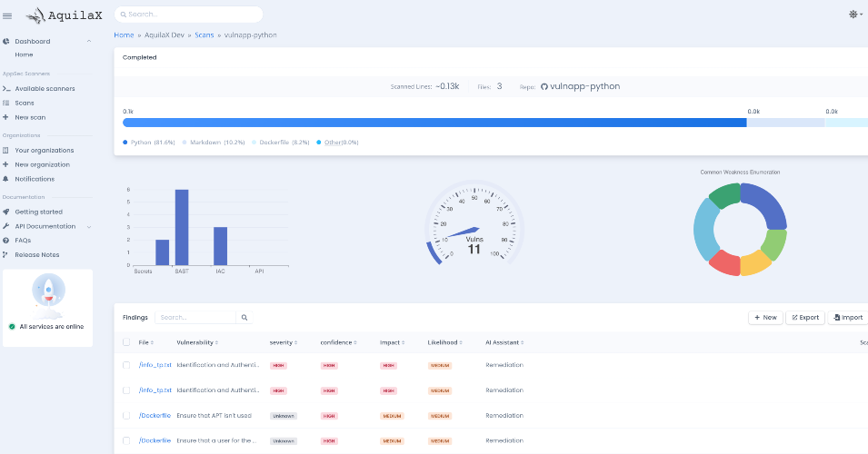Click the AquilaX logo

65,15
